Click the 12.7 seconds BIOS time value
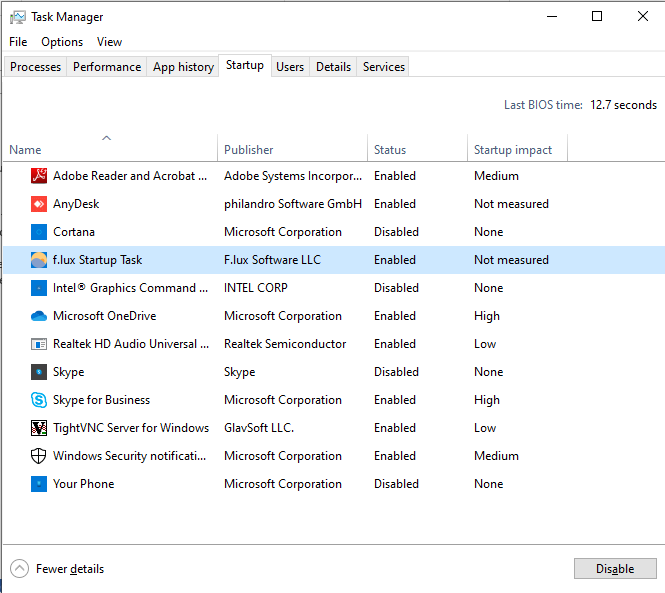Viewport: 665px width, 593px height. pos(623,105)
